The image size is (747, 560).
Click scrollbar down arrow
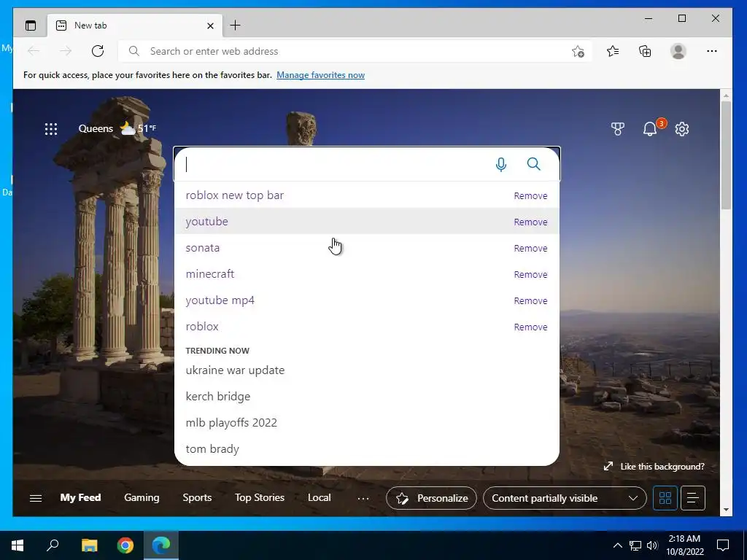coord(726,510)
